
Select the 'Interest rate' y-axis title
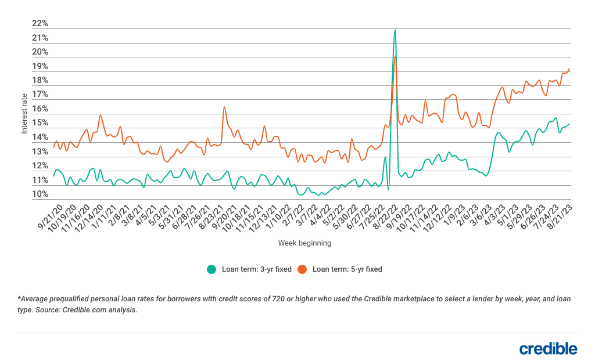pyautogui.click(x=24, y=113)
